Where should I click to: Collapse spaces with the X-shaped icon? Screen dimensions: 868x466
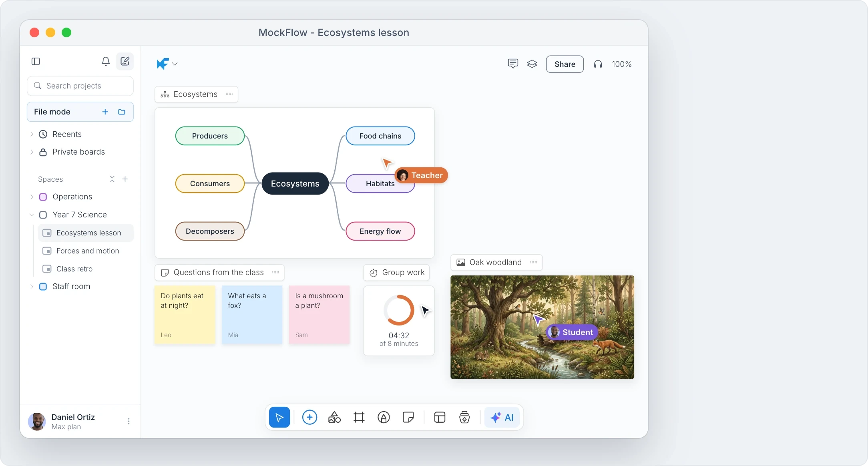pos(112,179)
